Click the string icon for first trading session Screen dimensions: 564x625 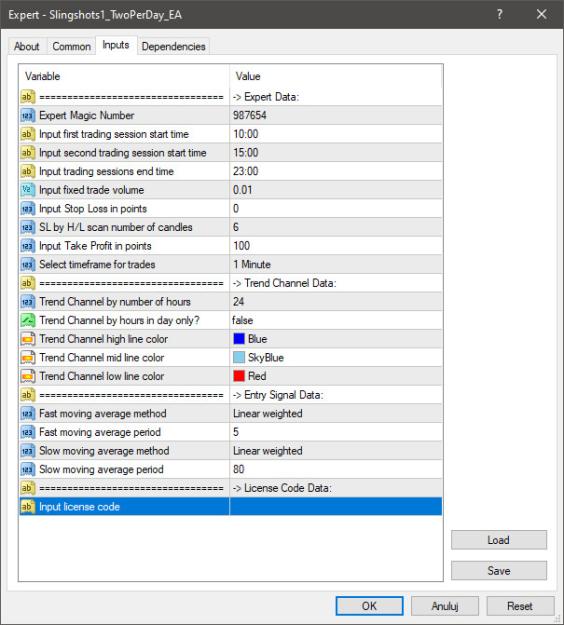pyautogui.click(x=28, y=134)
